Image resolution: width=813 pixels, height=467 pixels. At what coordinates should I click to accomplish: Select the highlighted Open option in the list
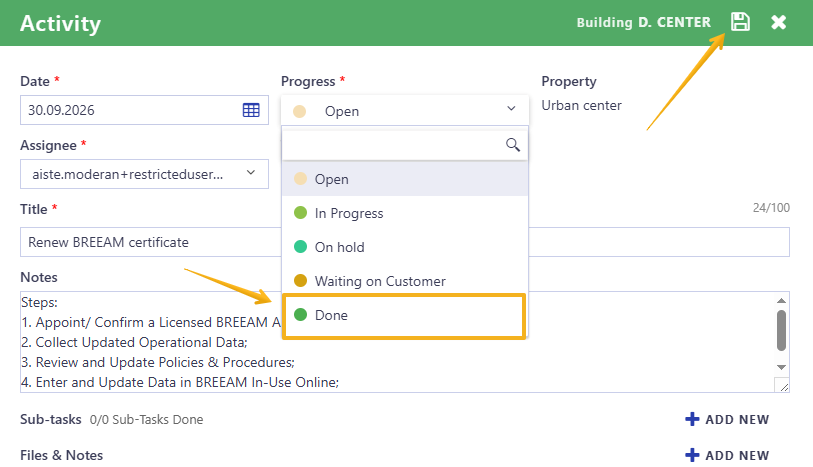[404, 179]
